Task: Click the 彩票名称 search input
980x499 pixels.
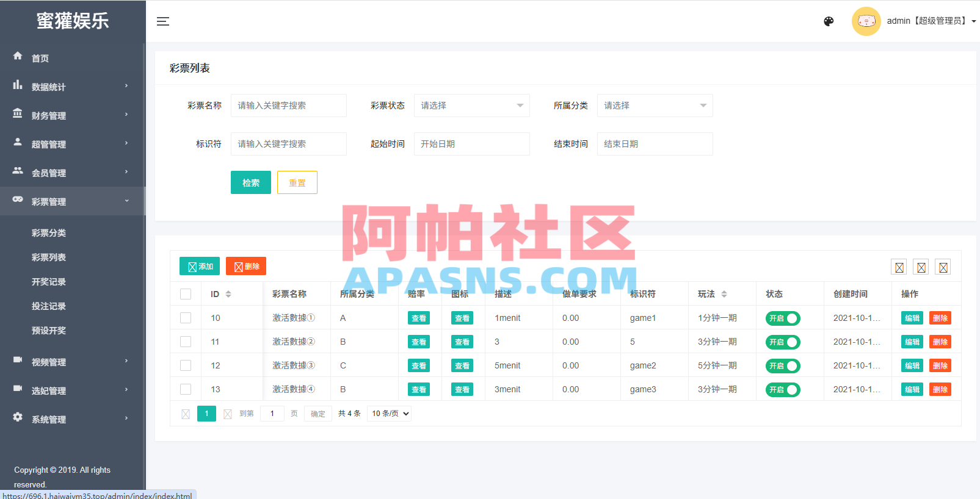Action: point(289,106)
